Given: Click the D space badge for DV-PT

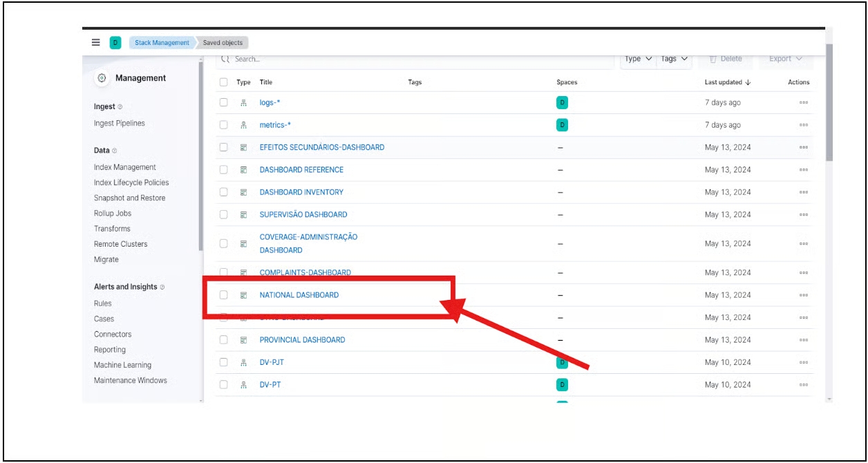Looking at the screenshot, I should 562,385.
